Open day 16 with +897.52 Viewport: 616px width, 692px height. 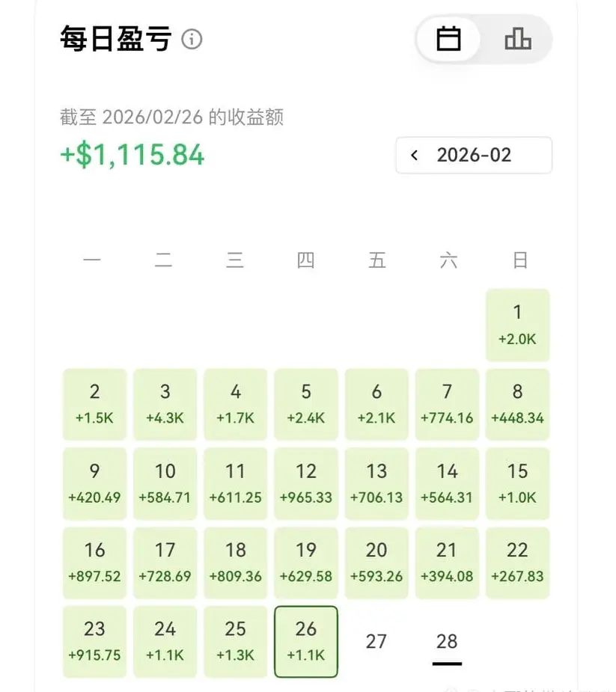[94, 563]
